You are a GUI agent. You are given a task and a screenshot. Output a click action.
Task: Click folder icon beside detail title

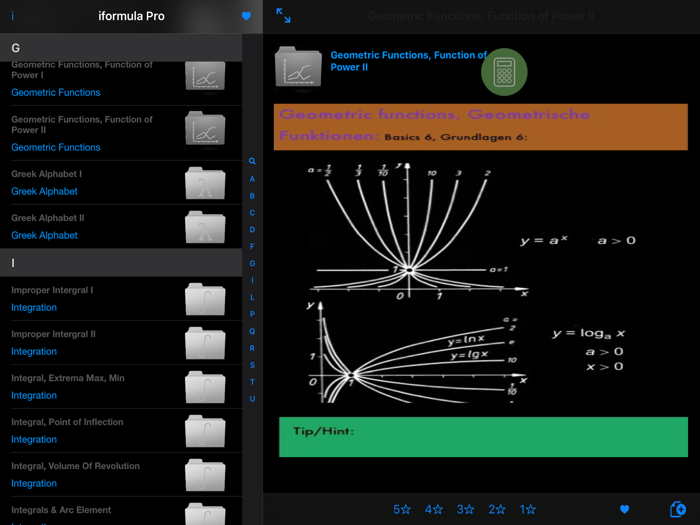click(x=298, y=67)
